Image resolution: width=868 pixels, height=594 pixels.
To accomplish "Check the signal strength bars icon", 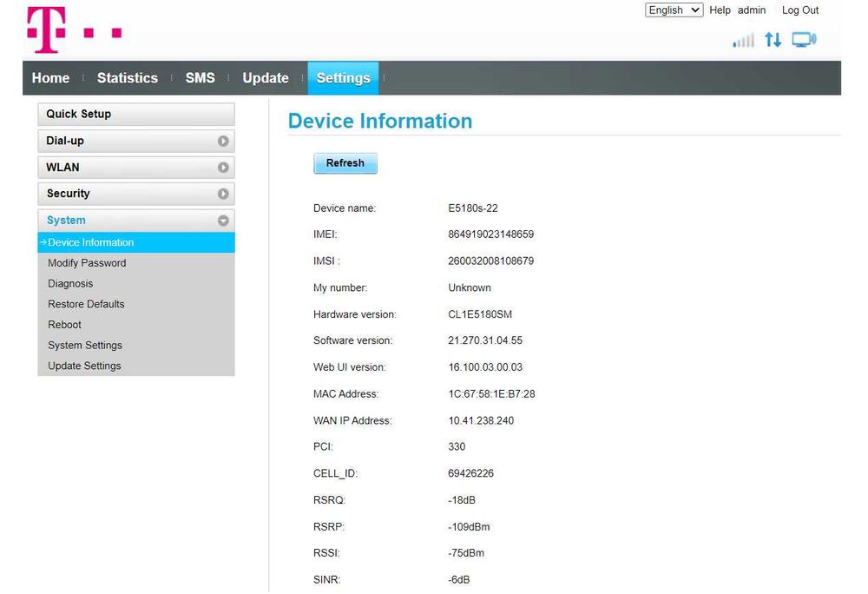I will (x=744, y=40).
